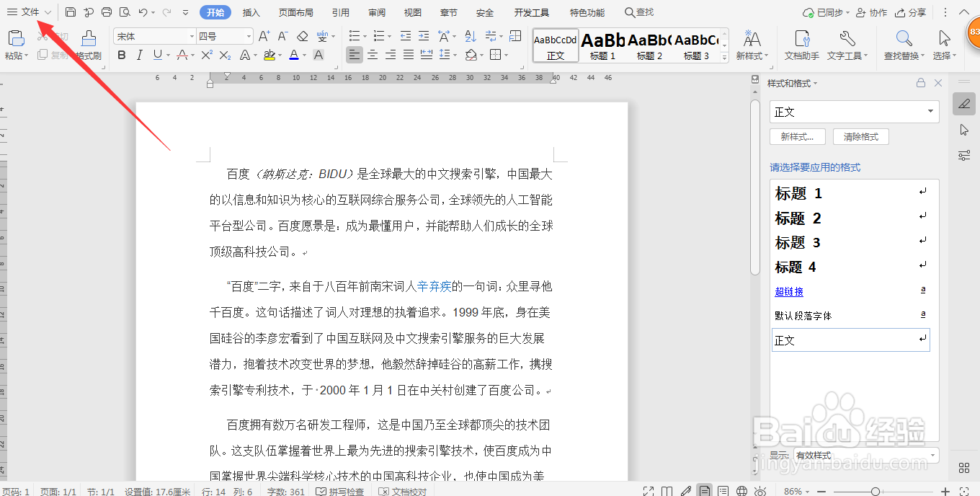Screen dimensions: 980x496
Task: Open the 插入 ribbon tab
Action: (x=251, y=12)
